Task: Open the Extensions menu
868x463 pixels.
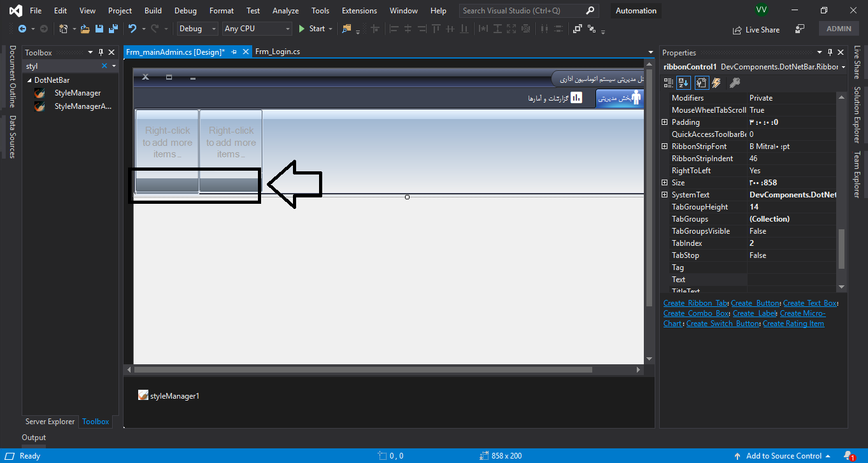Action: [x=360, y=11]
